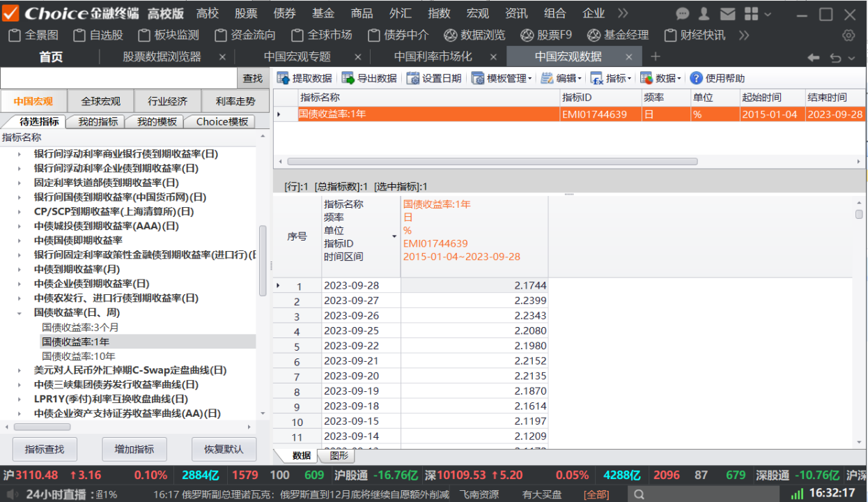The image size is (868, 502).
Task: Expand the 中债到期收益率(月) tree node
Action: tap(20, 269)
